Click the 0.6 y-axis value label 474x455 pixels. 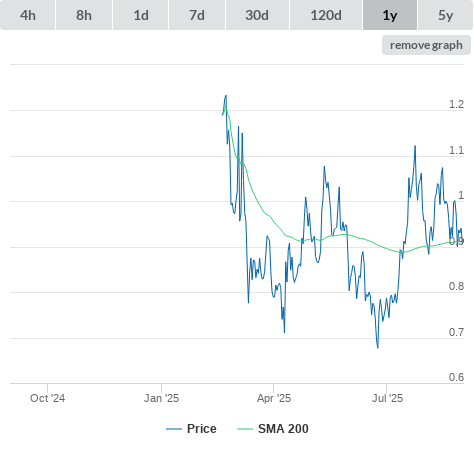point(456,377)
